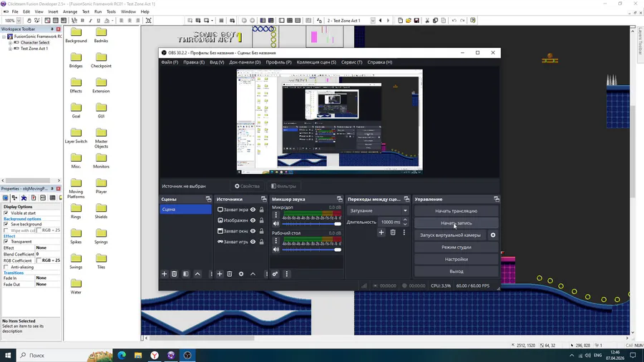Float the Управление dock panel icon
This screenshot has width=644, height=362.
point(497,199)
